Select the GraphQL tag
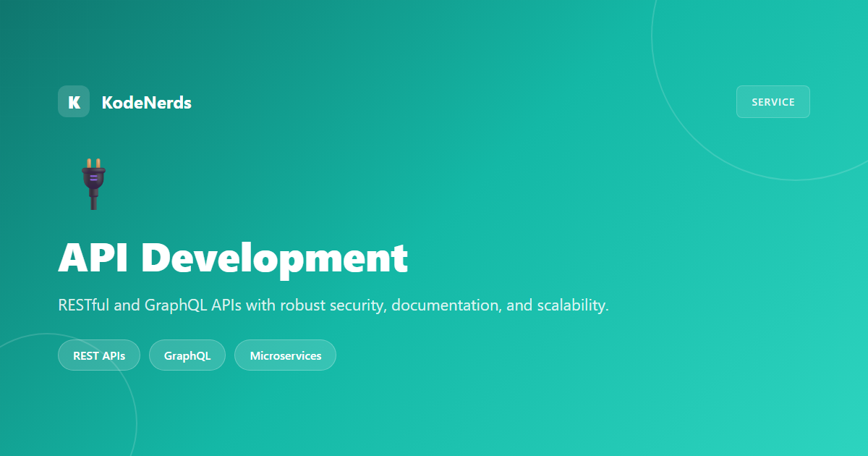The image size is (868, 456). point(187,355)
